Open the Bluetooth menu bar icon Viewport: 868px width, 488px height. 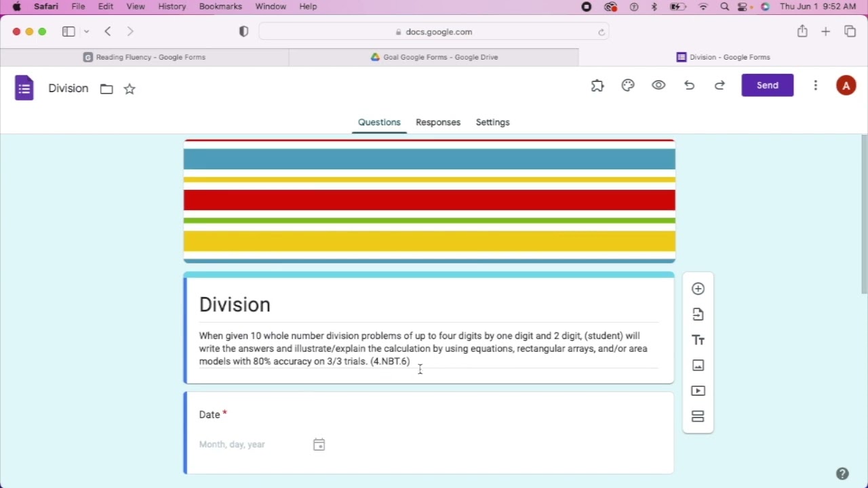tap(654, 7)
